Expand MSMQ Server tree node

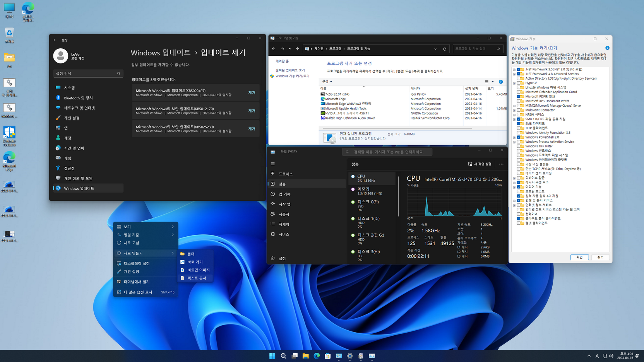click(x=514, y=106)
